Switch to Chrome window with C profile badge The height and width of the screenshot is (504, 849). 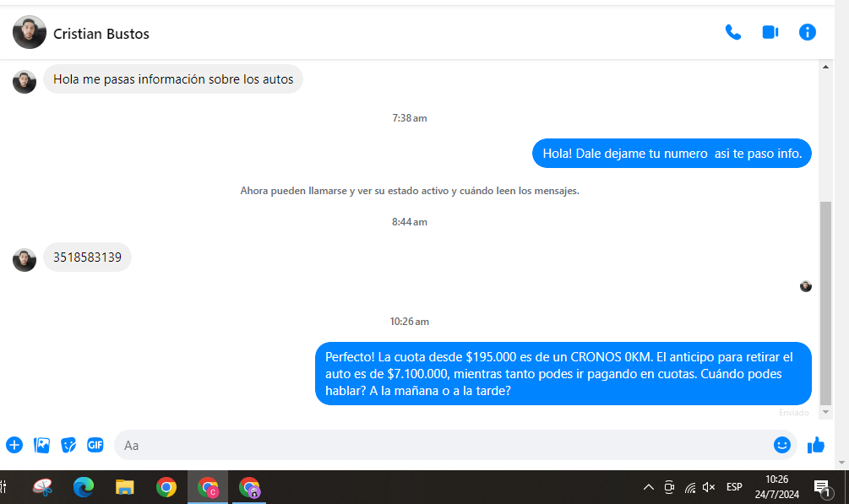point(208,487)
